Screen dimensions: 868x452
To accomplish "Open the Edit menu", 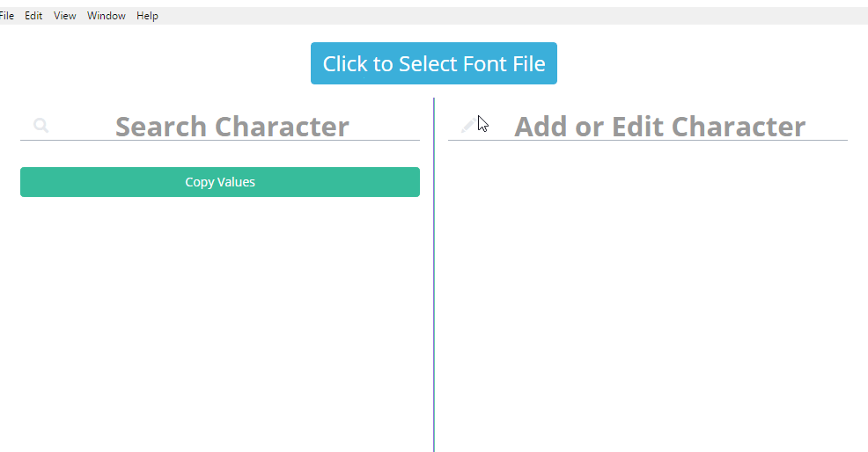I will [x=33, y=16].
